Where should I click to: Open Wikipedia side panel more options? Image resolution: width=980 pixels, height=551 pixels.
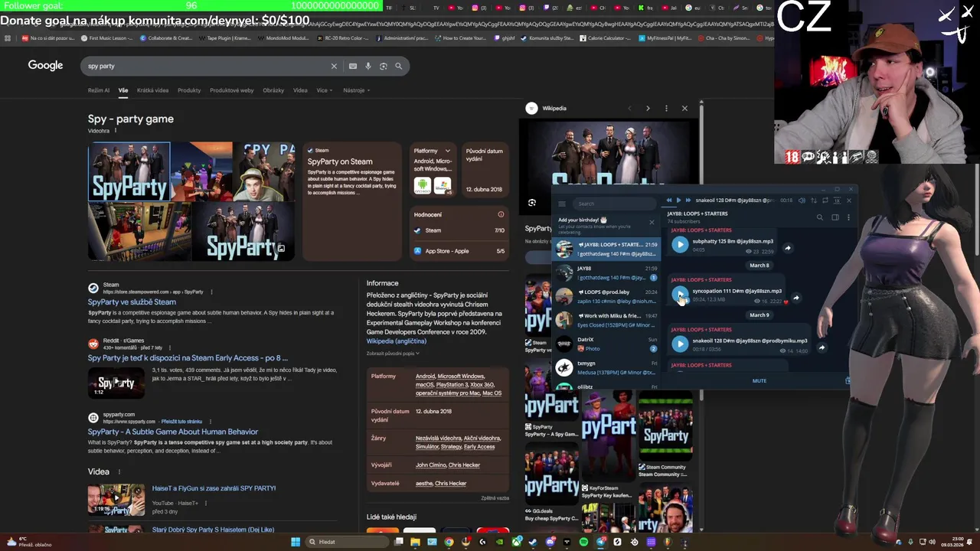click(666, 109)
